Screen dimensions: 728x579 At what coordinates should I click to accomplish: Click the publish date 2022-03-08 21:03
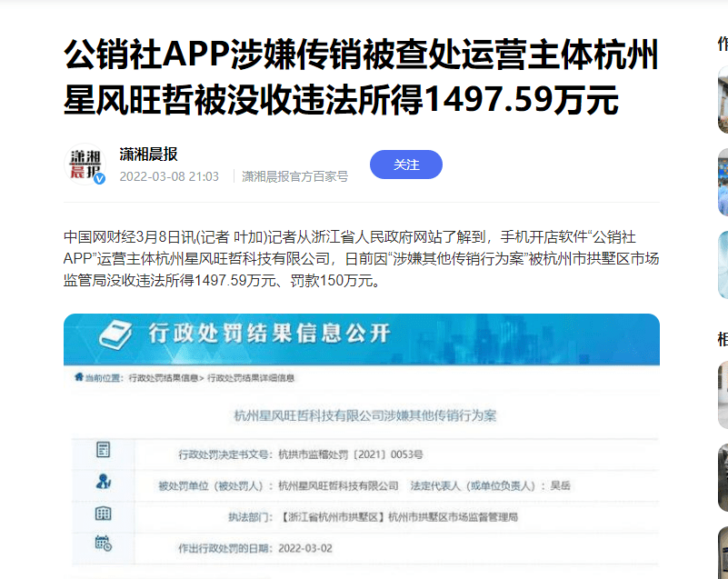coord(169,176)
